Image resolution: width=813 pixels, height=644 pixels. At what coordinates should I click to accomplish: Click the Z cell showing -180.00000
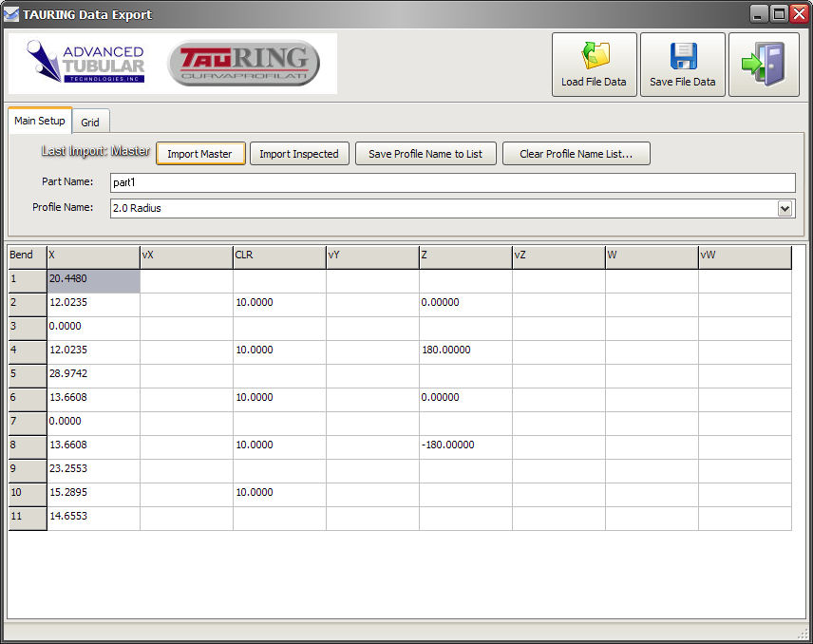[x=464, y=445]
